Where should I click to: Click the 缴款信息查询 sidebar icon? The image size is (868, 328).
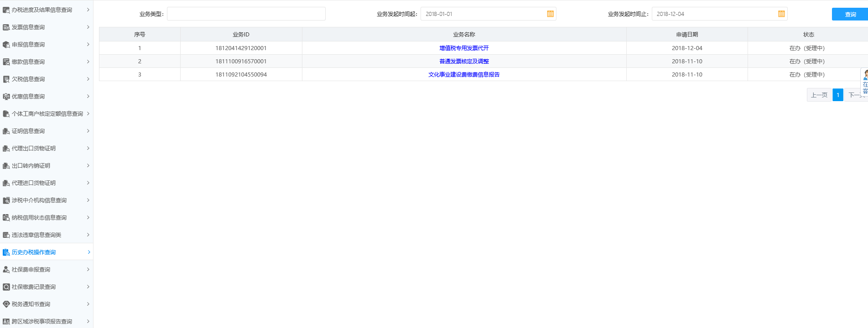click(x=6, y=62)
